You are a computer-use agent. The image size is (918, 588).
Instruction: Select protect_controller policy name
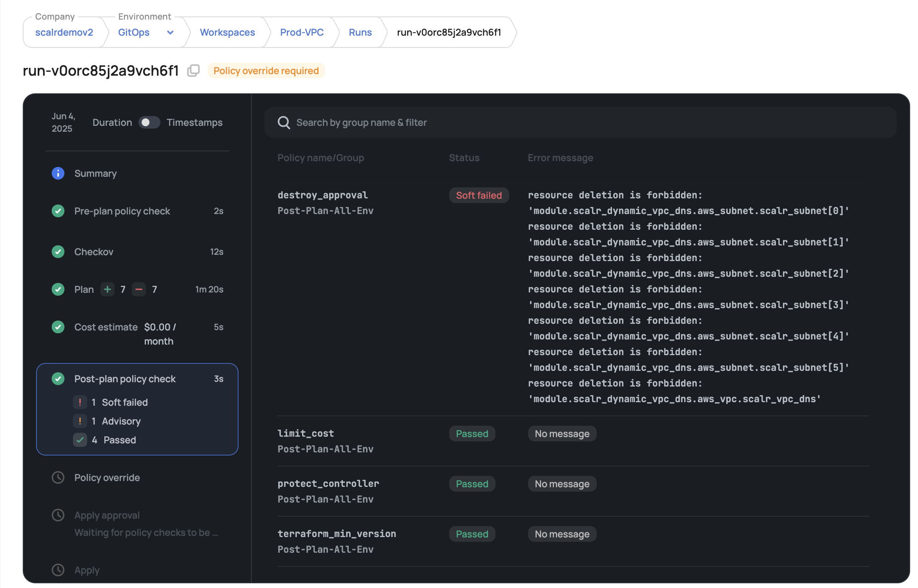click(328, 483)
